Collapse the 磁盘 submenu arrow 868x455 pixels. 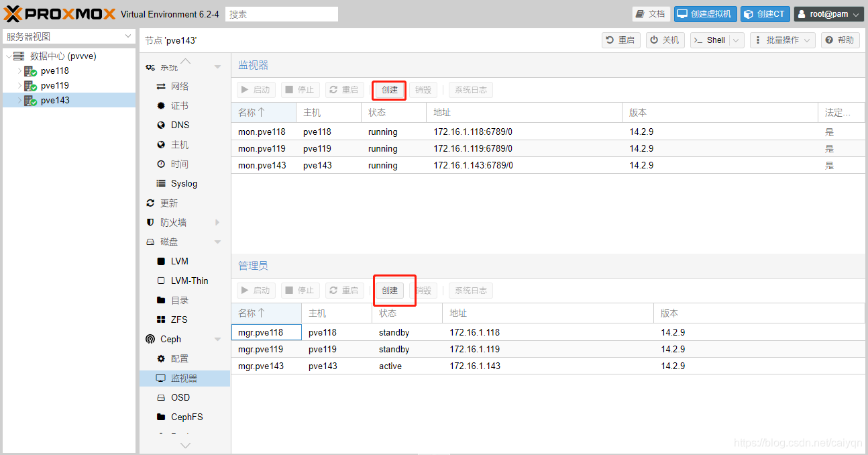point(217,242)
